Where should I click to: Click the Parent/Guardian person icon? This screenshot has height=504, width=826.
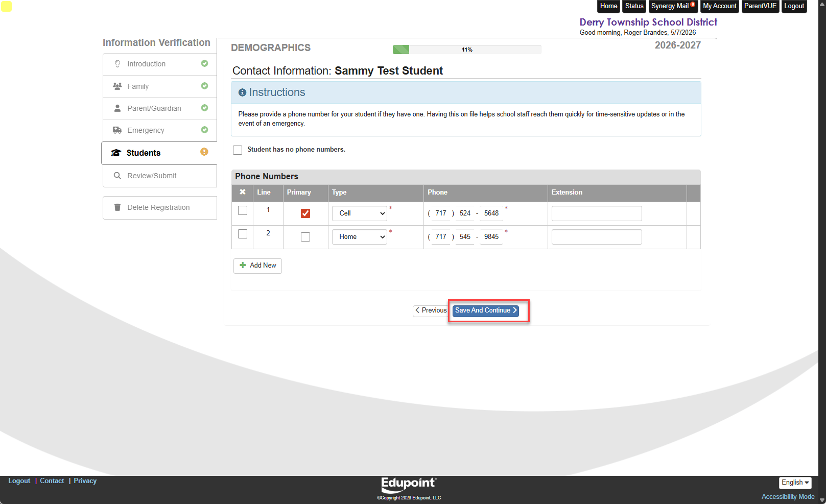(x=117, y=108)
